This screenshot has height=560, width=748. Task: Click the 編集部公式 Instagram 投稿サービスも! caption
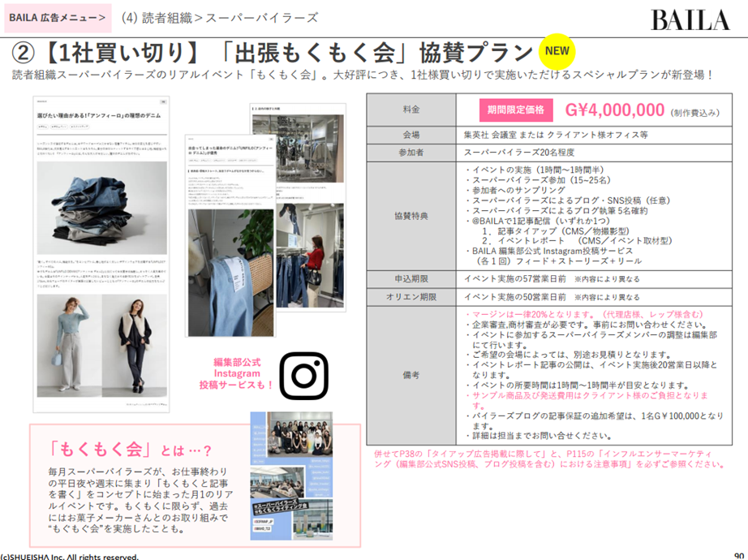pyautogui.click(x=237, y=374)
